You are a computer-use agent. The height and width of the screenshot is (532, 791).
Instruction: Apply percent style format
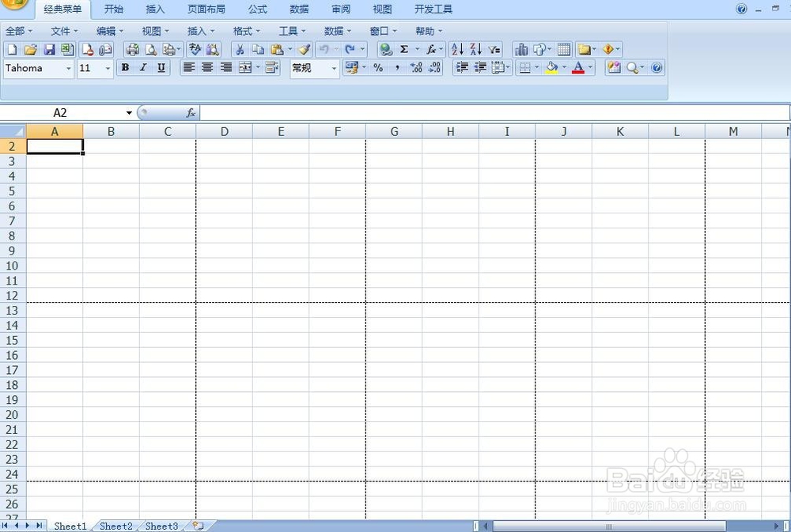pos(378,67)
